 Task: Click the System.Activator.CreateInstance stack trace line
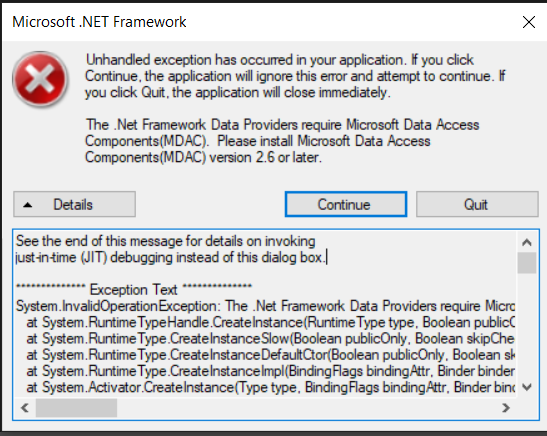270,387
